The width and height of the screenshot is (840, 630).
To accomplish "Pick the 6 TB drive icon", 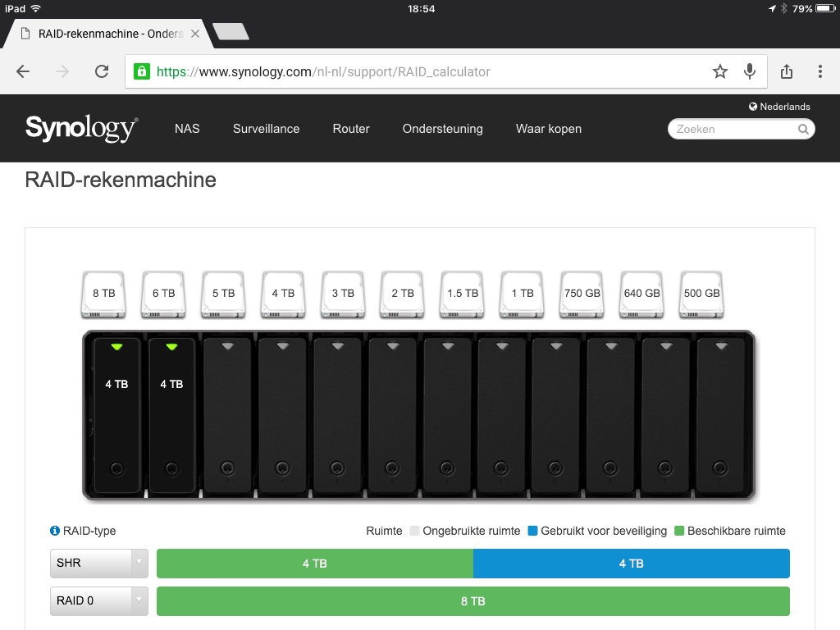I will click(x=163, y=294).
